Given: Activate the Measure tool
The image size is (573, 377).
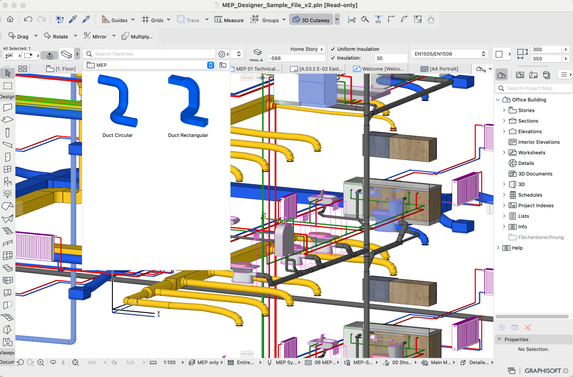Looking at the screenshot, I should 229,20.
